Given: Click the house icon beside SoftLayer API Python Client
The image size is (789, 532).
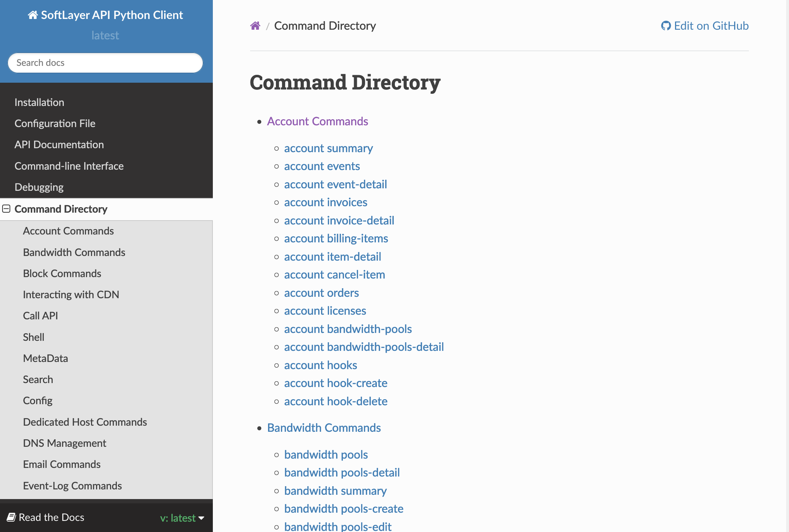Looking at the screenshot, I should point(32,15).
